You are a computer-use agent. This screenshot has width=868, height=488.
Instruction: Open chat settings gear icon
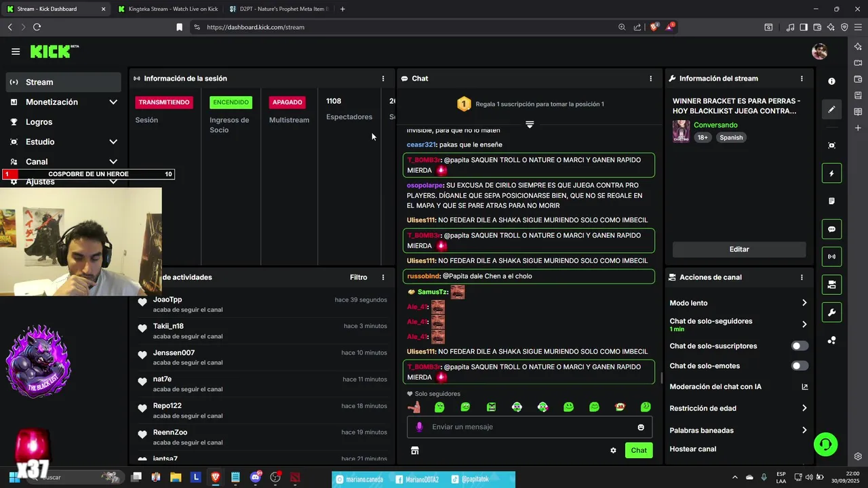click(x=613, y=450)
